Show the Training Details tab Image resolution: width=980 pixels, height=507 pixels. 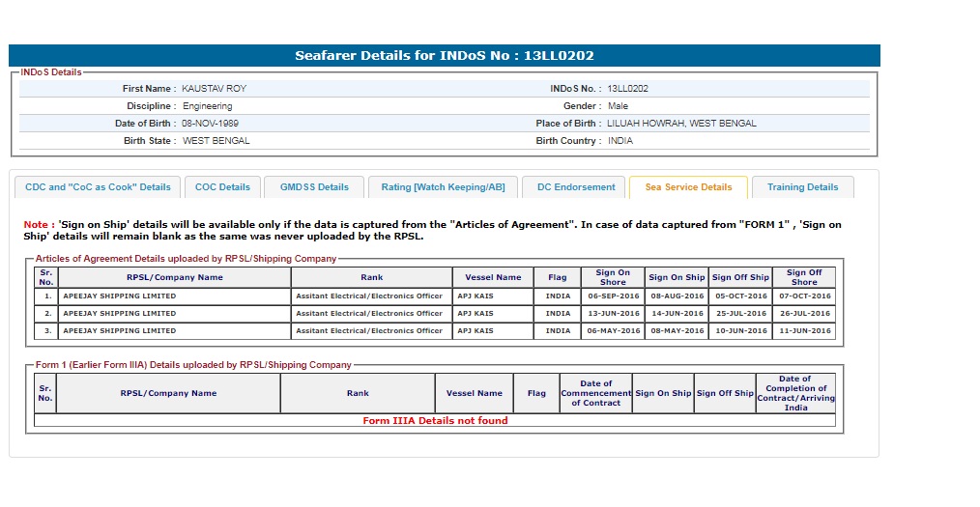click(x=802, y=187)
